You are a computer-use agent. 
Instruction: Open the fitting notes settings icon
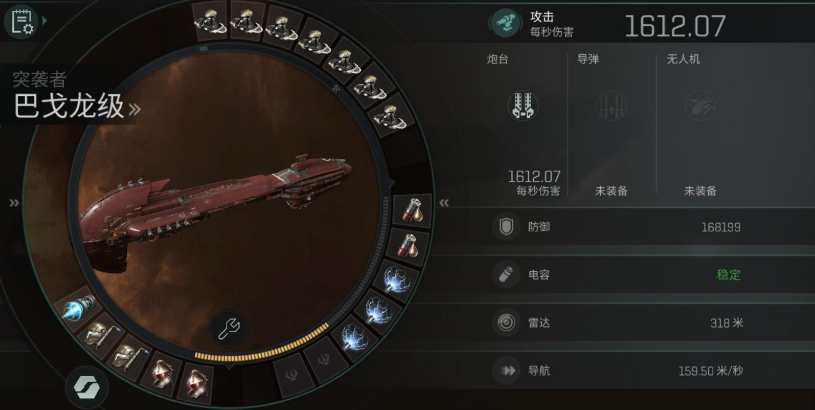point(21,21)
